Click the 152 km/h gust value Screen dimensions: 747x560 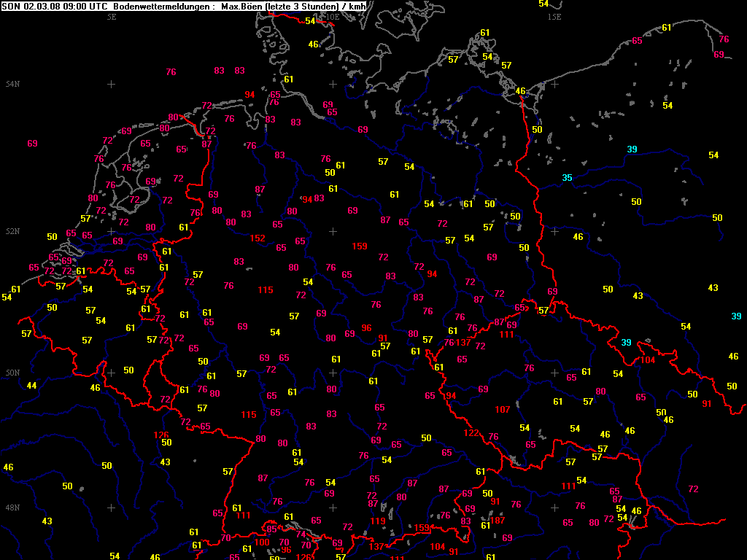258,238
